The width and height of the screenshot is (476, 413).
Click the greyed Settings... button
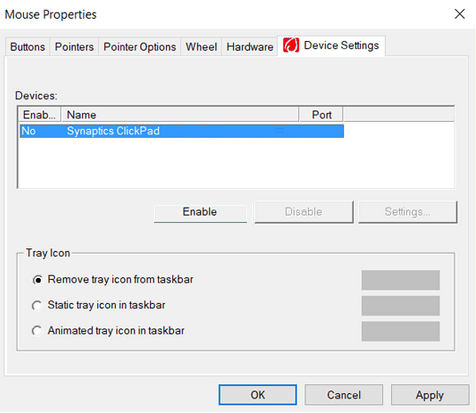407,212
